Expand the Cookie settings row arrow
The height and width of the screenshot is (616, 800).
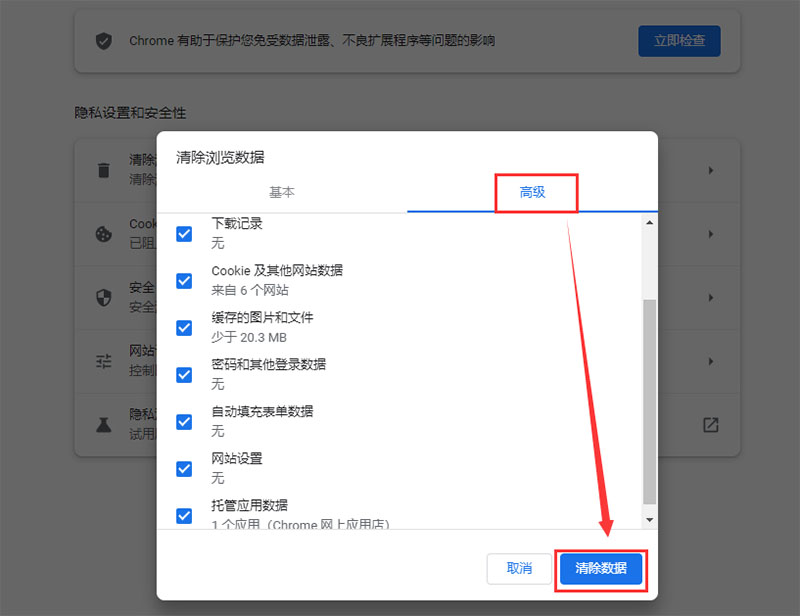click(710, 233)
